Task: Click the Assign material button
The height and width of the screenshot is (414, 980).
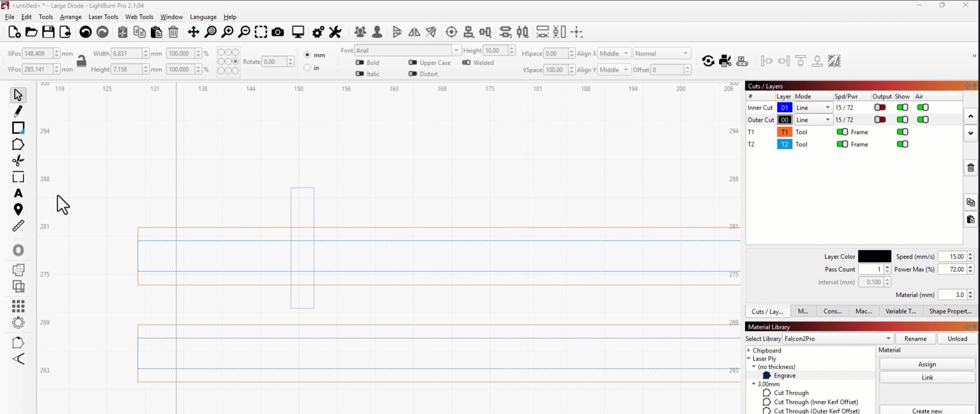Action: click(927, 364)
